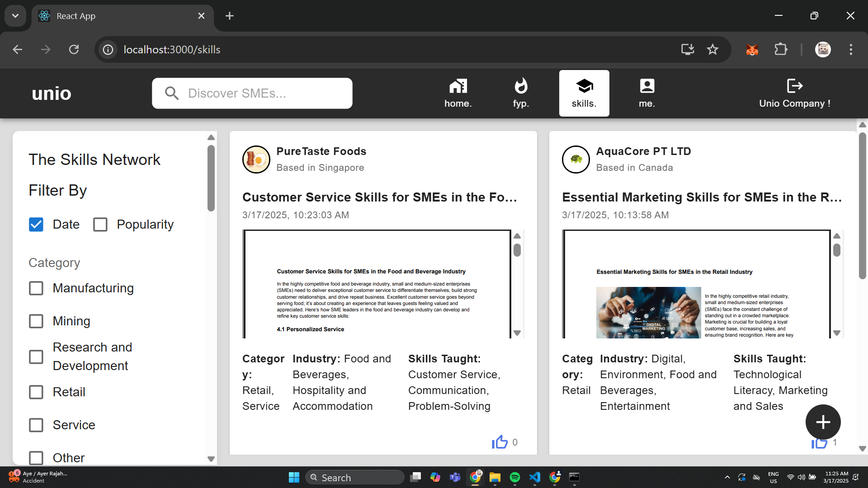Open AquaCore PT LTD turtle avatar
The width and height of the screenshot is (868, 488).
coord(576,160)
